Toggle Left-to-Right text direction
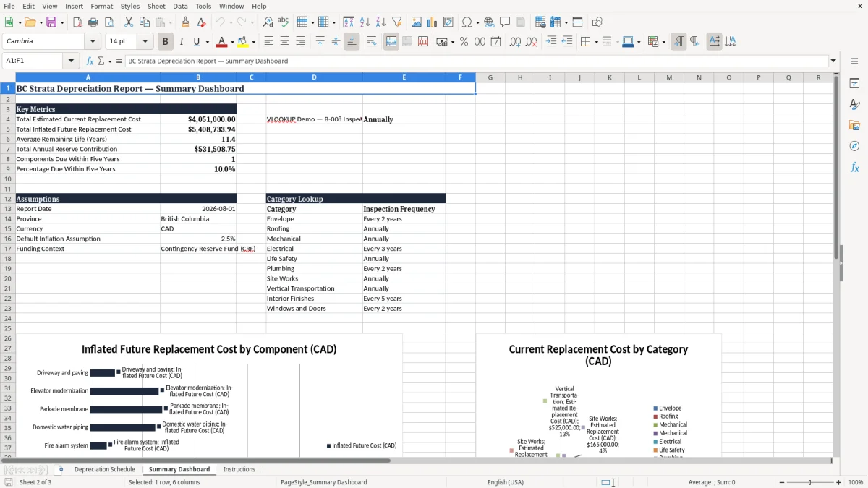868x488 pixels. pyautogui.click(x=678, y=42)
